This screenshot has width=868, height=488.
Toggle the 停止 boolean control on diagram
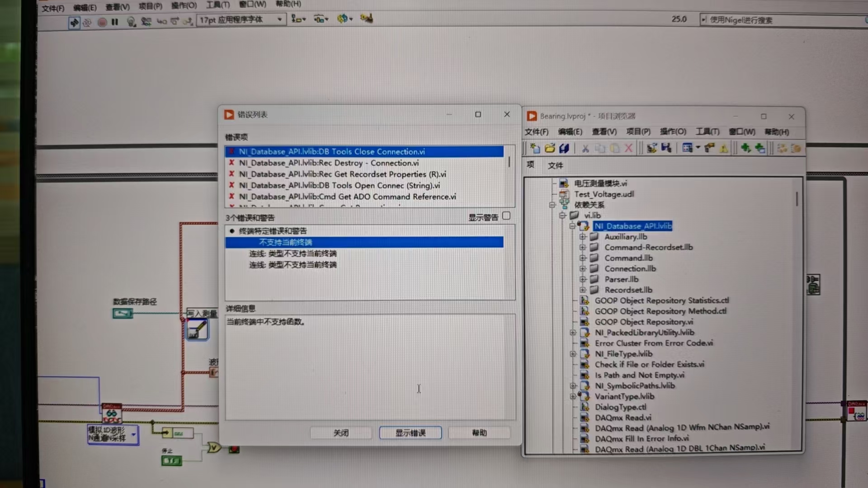[171, 460]
